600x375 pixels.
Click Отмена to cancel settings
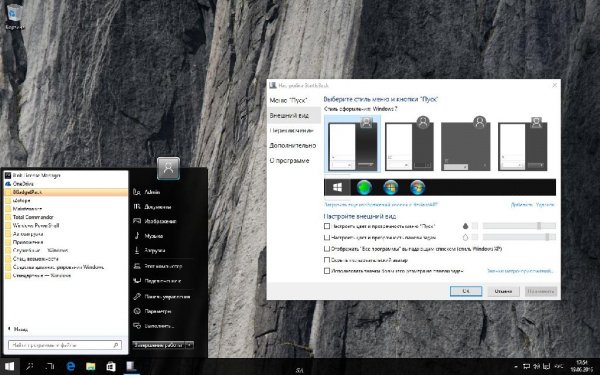click(x=503, y=291)
